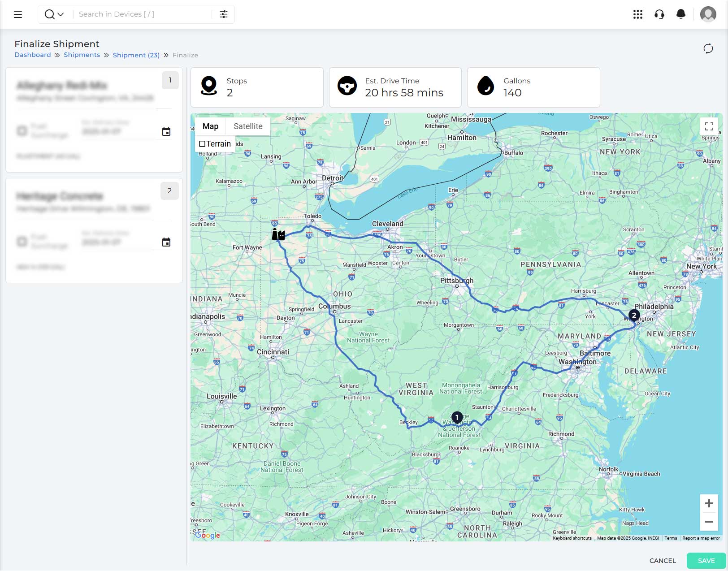This screenshot has width=728, height=571.
Task: Click the Gallons droplet icon
Action: [485, 86]
